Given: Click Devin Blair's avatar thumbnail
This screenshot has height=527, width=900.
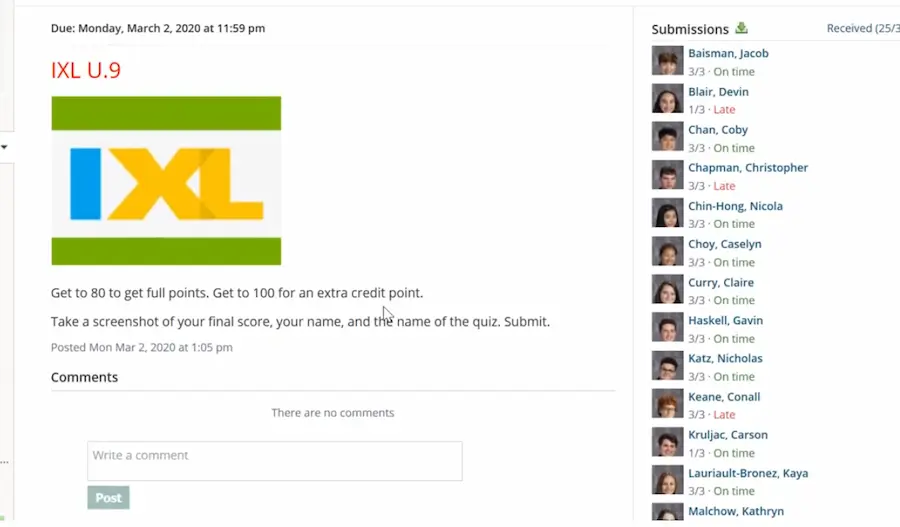Looking at the screenshot, I should pyautogui.click(x=667, y=99).
